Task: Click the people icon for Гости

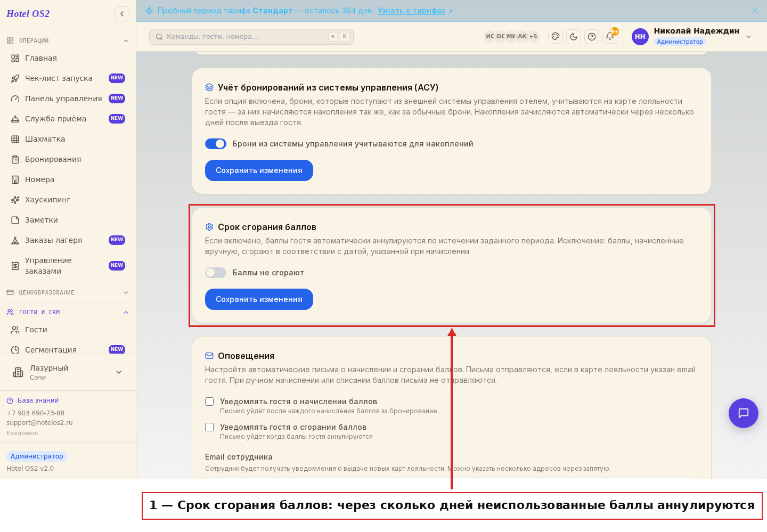Action: point(15,330)
